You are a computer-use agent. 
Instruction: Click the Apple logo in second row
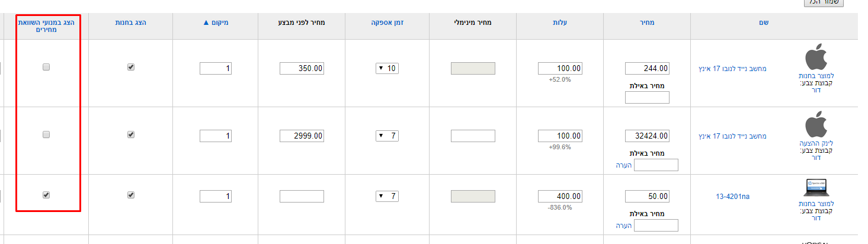point(815,125)
